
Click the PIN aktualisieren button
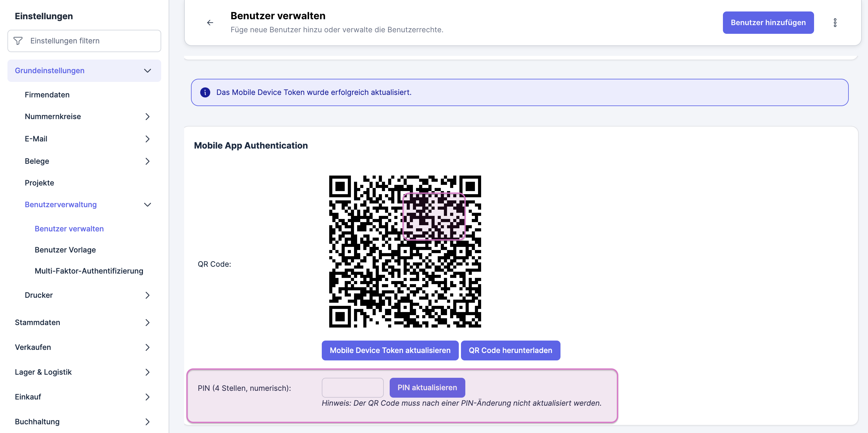point(427,387)
